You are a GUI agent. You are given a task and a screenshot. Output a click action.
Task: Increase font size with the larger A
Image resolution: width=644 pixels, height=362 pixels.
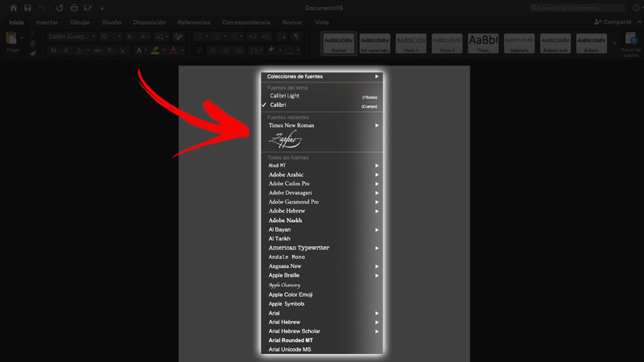[x=130, y=36]
